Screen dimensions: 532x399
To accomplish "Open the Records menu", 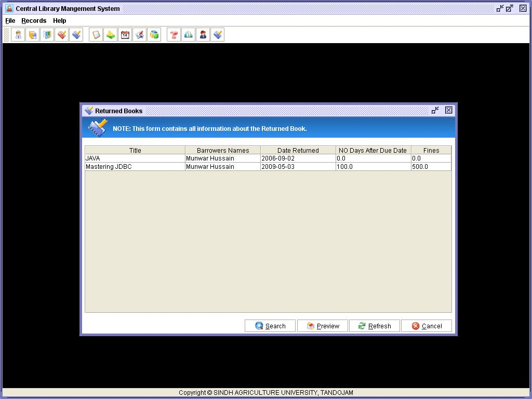I will pos(34,21).
